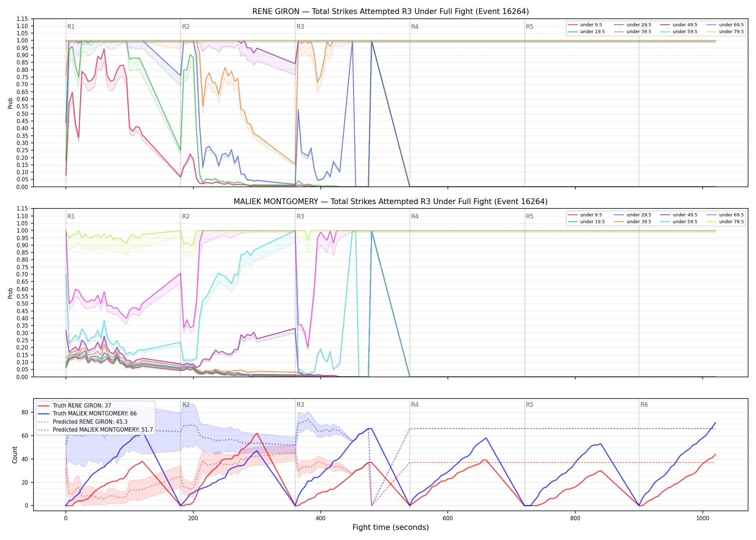Select 'under 39.5' in Rene Giron chart legend

click(633, 32)
